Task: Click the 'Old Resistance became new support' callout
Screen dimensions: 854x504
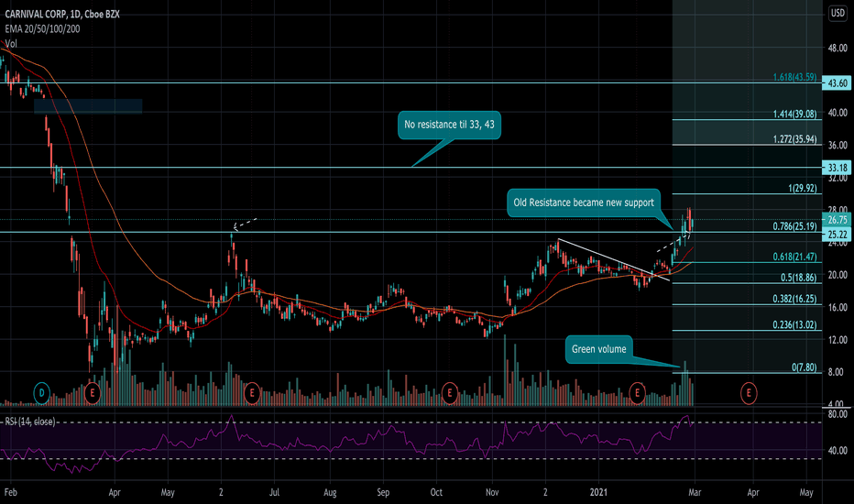Action: (x=584, y=203)
